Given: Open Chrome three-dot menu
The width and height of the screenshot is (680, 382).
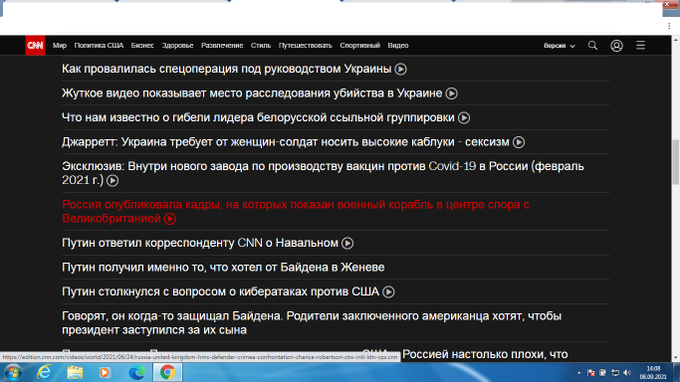Looking at the screenshot, I should (669, 26).
